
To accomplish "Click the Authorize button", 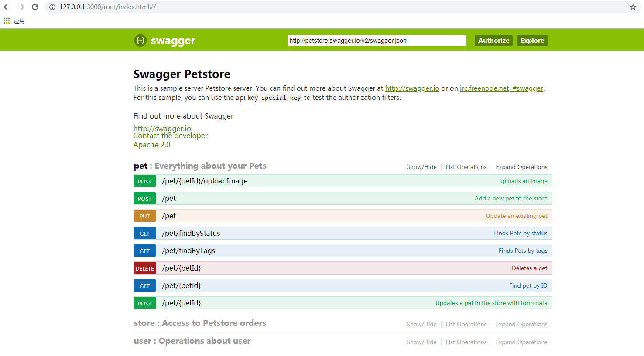I will (493, 41).
